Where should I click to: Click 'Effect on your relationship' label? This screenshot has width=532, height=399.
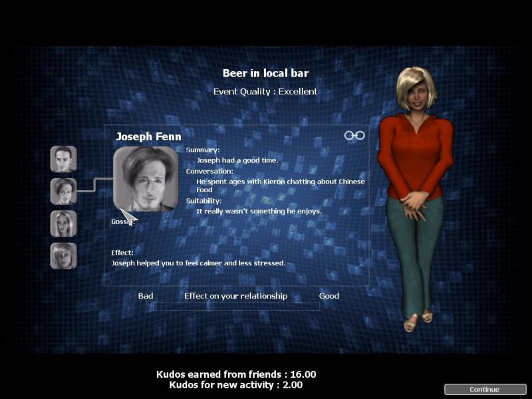pos(235,296)
